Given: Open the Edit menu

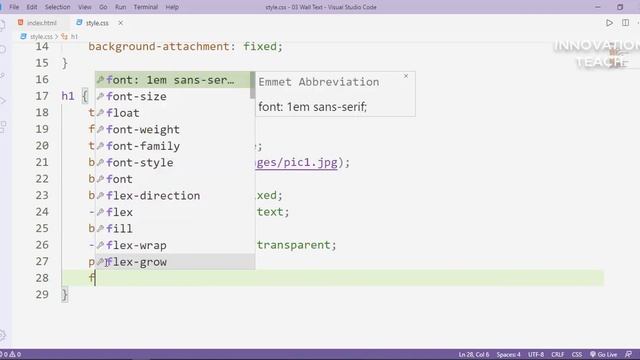Looking at the screenshot, I should [31, 7].
